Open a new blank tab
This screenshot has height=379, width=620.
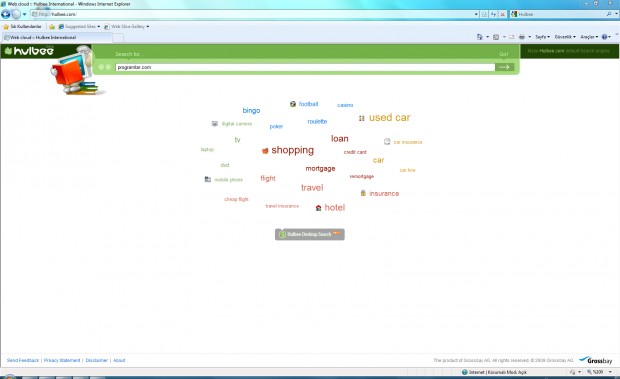118,38
